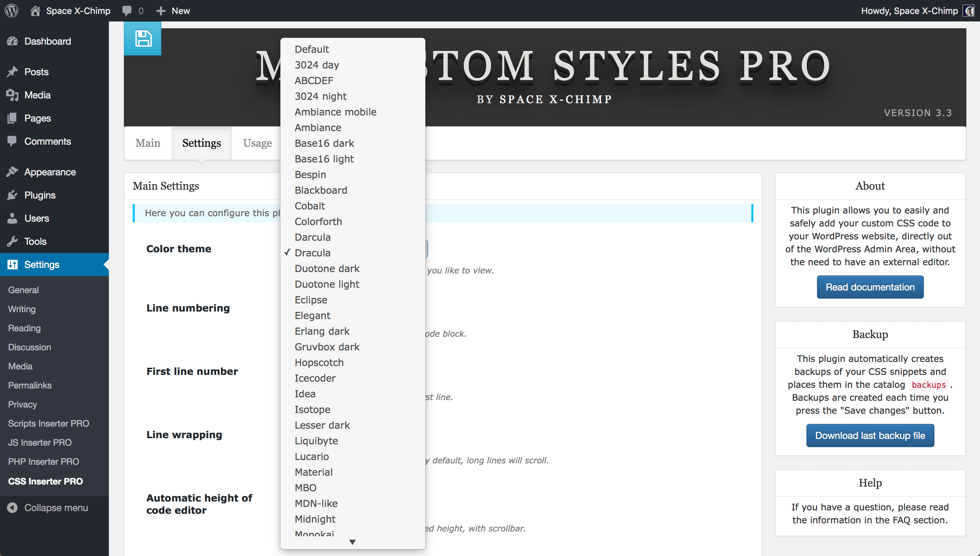Open Writing settings submenu

22,309
